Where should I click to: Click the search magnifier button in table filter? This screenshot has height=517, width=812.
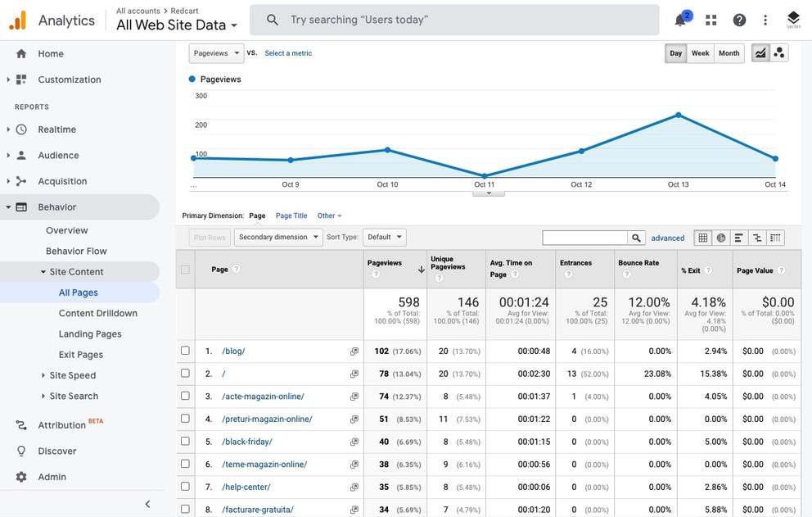636,238
